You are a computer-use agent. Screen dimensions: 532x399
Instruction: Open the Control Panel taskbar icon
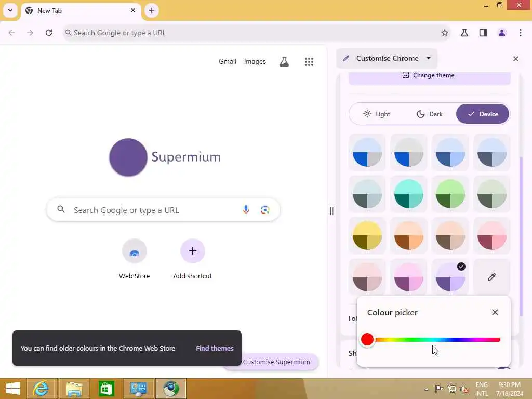[138, 389]
